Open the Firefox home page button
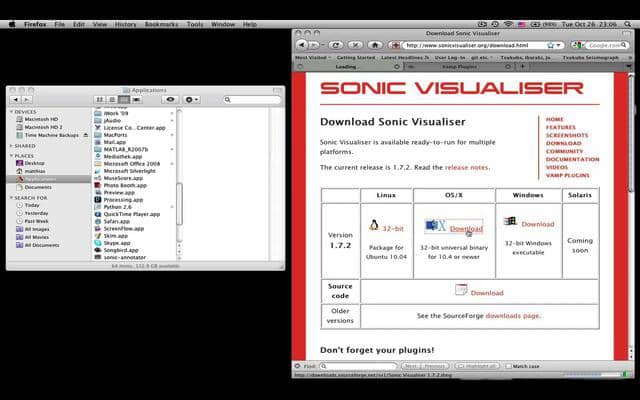The image size is (640, 400). click(375, 45)
